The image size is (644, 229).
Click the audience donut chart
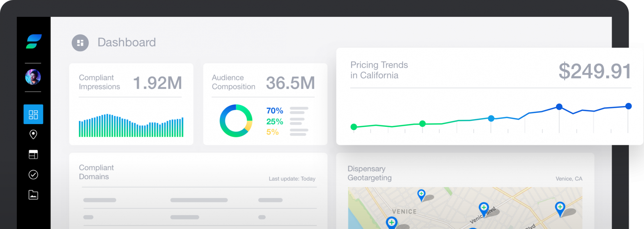(x=236, y=121)
